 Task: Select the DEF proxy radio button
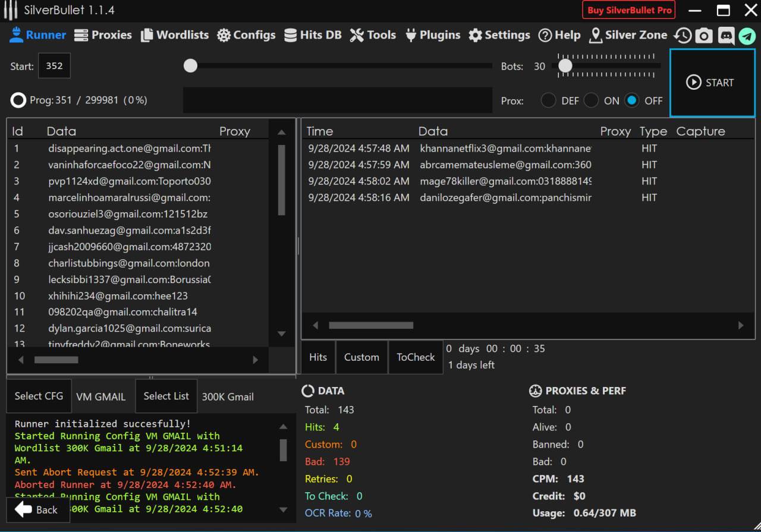click(548, 100)
